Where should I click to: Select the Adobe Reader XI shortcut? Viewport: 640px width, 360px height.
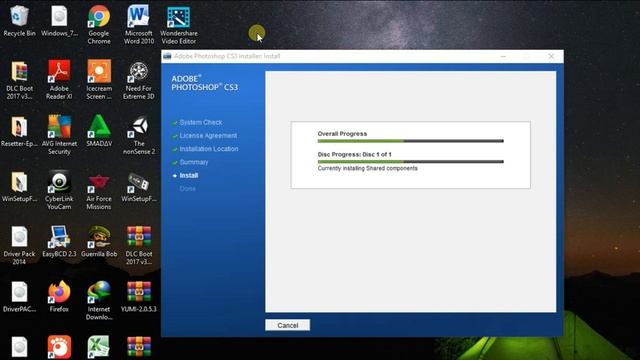(x=59, y=80)
